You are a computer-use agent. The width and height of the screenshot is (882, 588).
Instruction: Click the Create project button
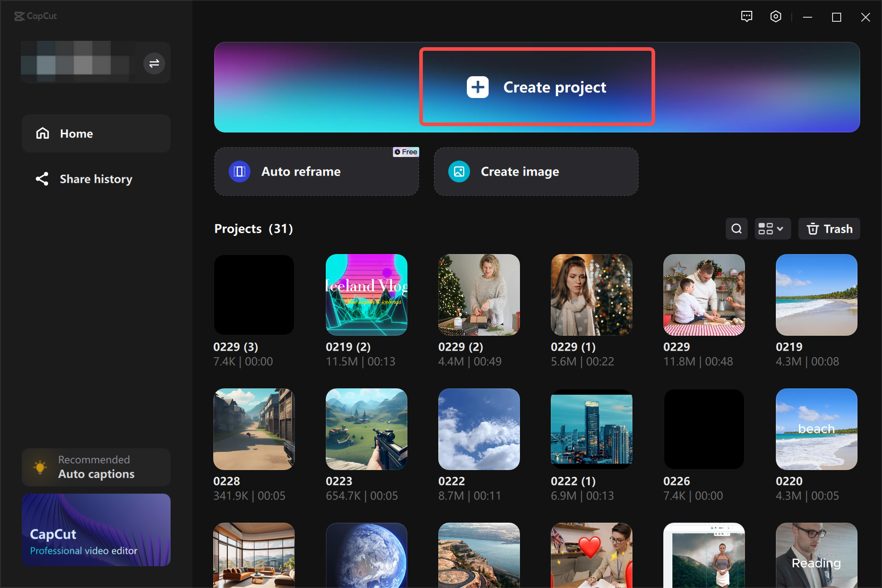pyautogui.click(x=537, y=87)
